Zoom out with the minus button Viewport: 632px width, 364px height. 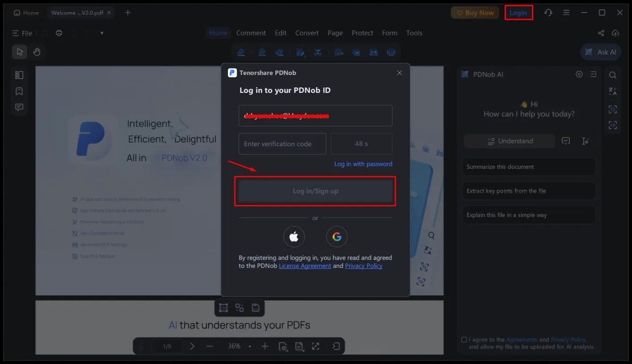pos(210,346)
